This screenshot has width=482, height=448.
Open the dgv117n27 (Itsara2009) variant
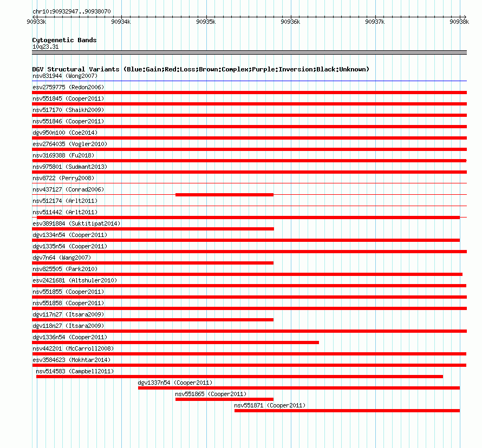point(68,314)
